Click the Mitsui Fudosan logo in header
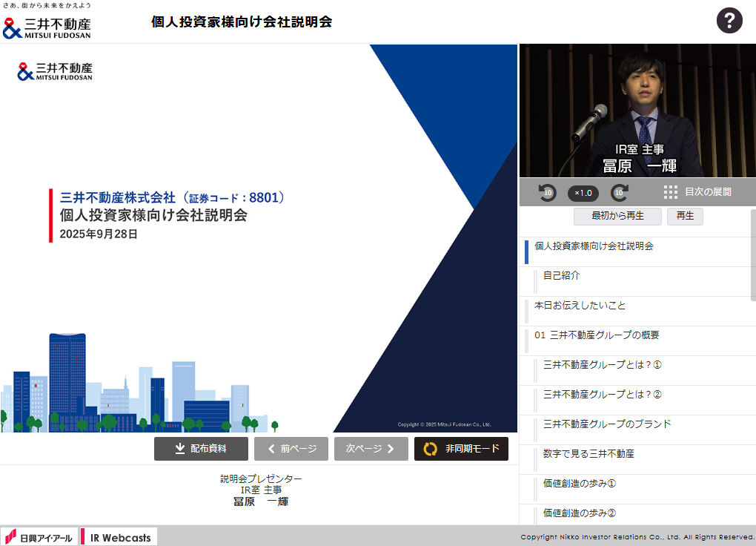Image resolution: width=756 pixels, height=546 pixels. (x=47, y=27)
